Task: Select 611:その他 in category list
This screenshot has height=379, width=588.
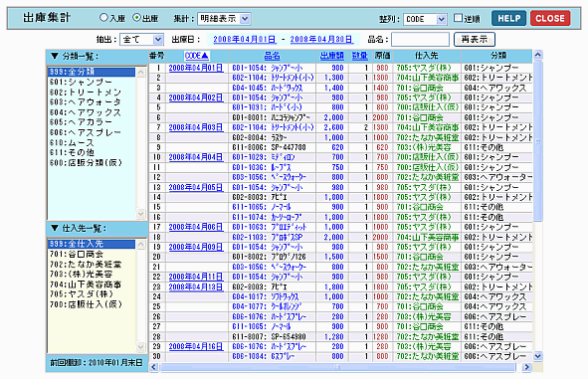Action: pos(92,152)
